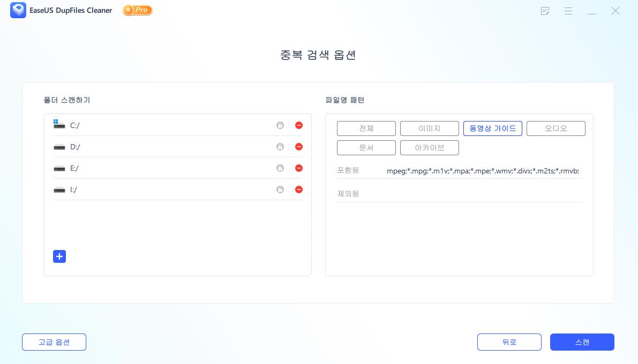
Task: Open the hamburger menu in the titlebar
Action: coord(568,11)
